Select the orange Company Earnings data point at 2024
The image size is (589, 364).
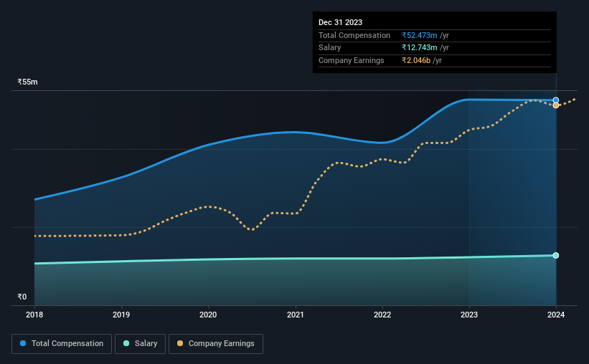click(556, 105)
